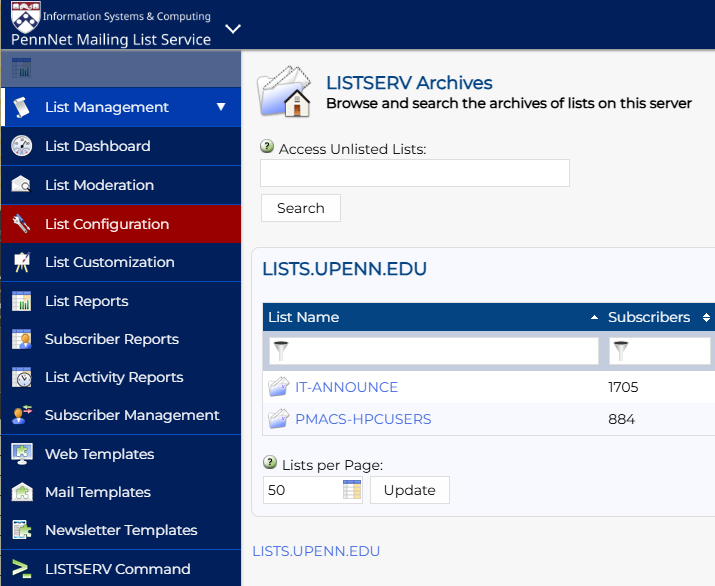Viewport: 715px width, 586px height.
Task: Click the Newsletter Templates puzzle icon
Action: pos(21,530)
